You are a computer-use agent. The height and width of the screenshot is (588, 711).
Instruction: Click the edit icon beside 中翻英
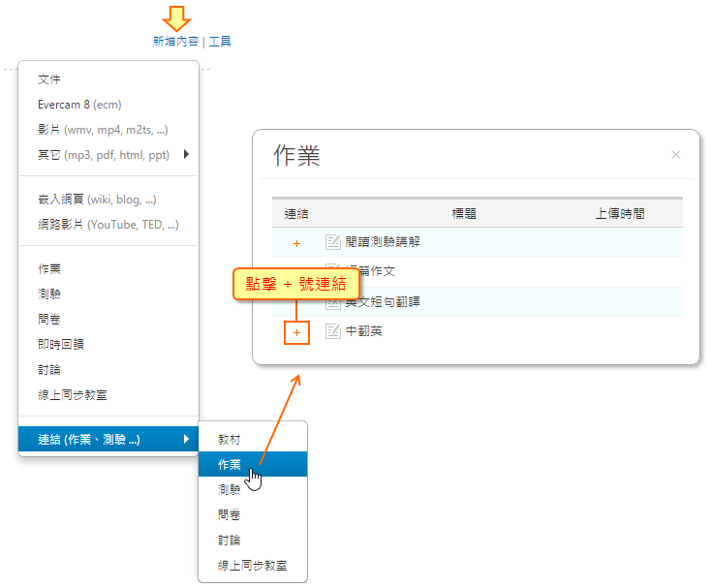pos(333,332)
